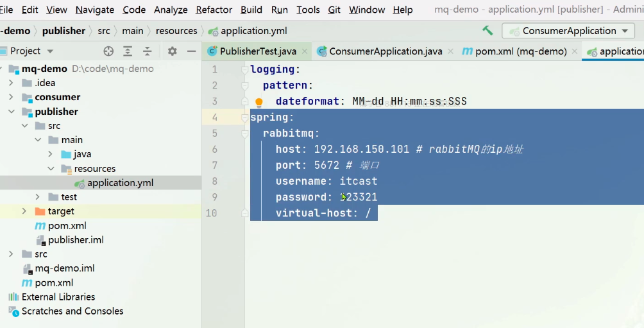The height and width of the screenshot is (328, 644).
Task: Click the fold marker beside spring line
Action: coord(245,117)
